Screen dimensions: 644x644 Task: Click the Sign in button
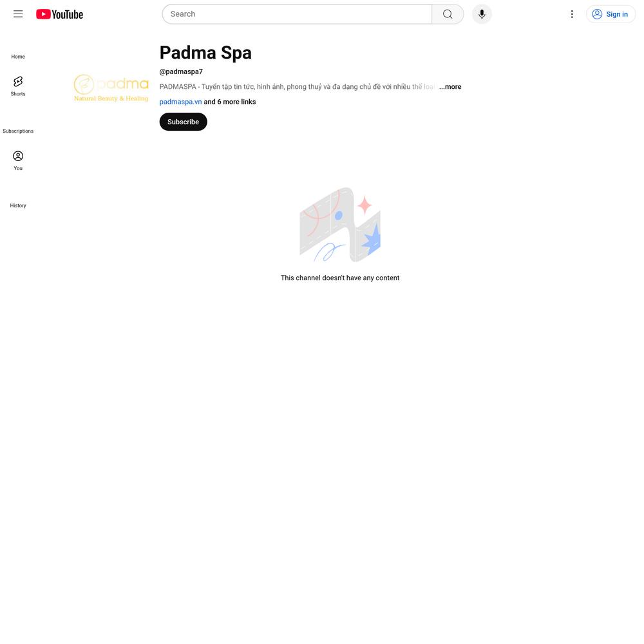tap(611, 14)
